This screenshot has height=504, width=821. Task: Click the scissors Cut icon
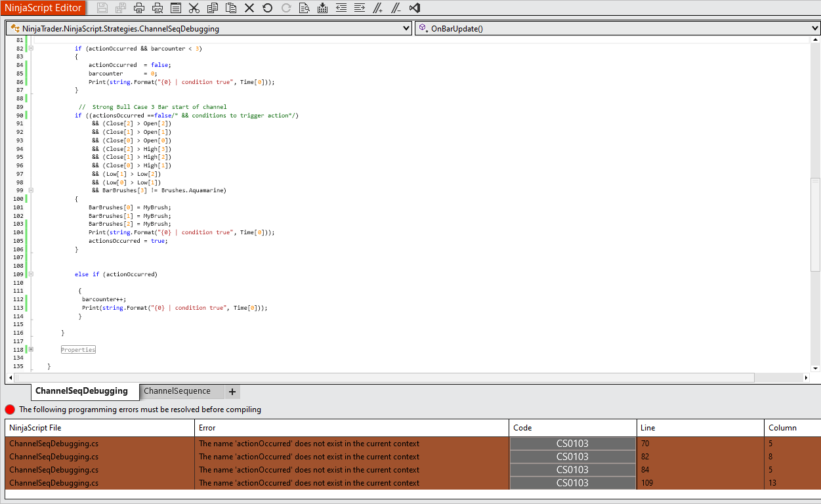click(x=194, y=8)
